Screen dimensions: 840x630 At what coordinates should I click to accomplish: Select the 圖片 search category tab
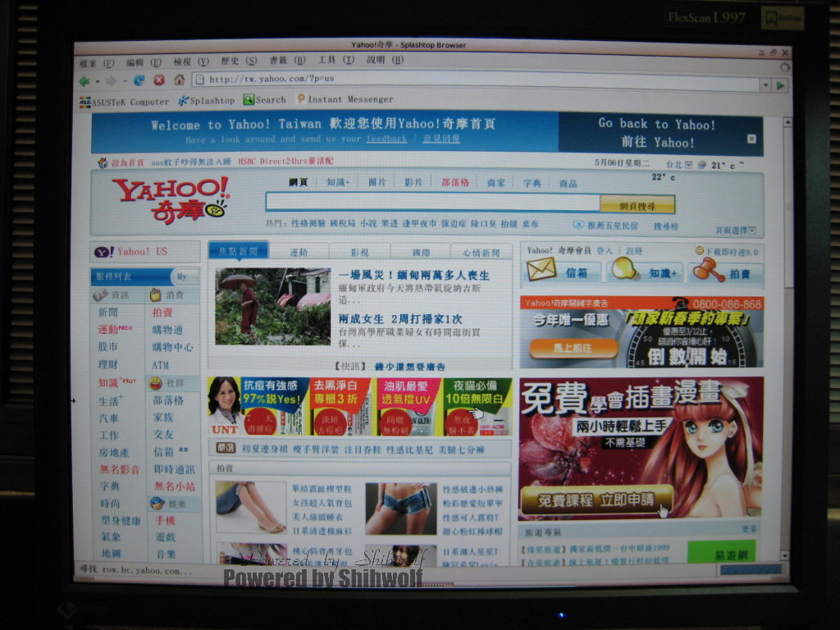pos(377,182)
